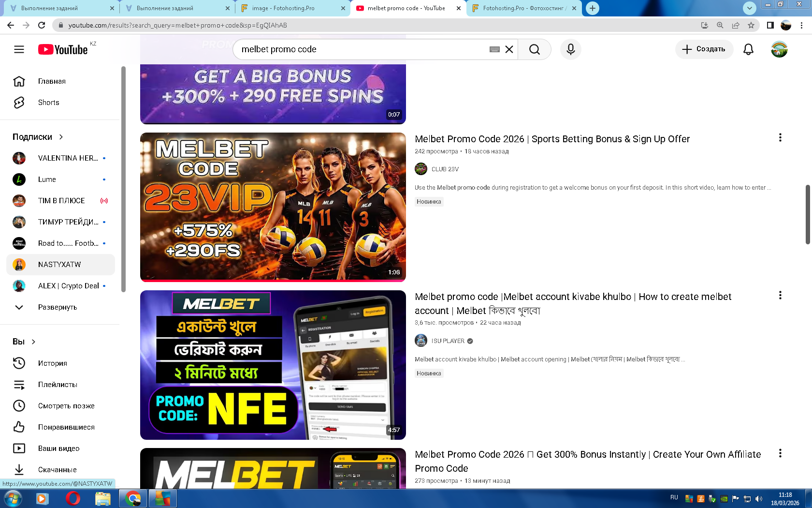The image size is (812, 508).
Task: Switch to the first Выполнение заданий tab
Action: tap(61, 8)
